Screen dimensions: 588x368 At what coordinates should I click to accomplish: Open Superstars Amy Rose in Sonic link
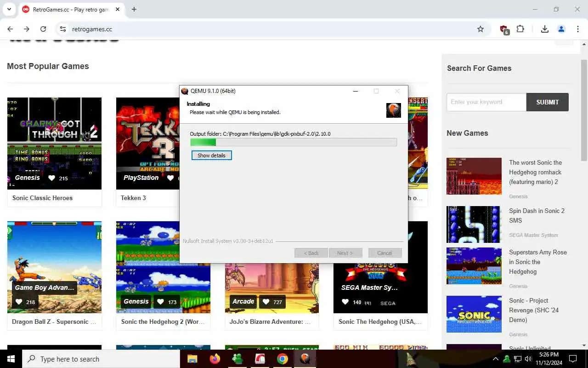(x=538, y=262)
